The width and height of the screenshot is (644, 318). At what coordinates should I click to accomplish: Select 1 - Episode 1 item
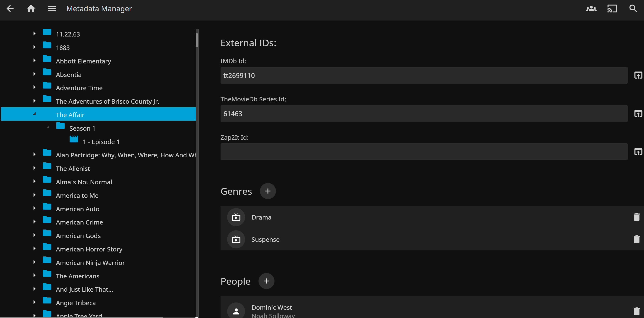pyautogui.click(x=101, y=142)
